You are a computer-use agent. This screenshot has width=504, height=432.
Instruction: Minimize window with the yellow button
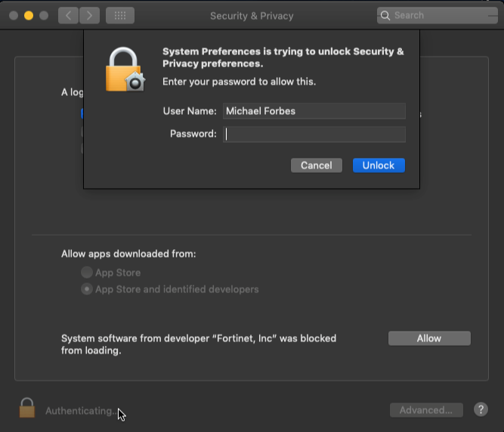coord(29,15)
